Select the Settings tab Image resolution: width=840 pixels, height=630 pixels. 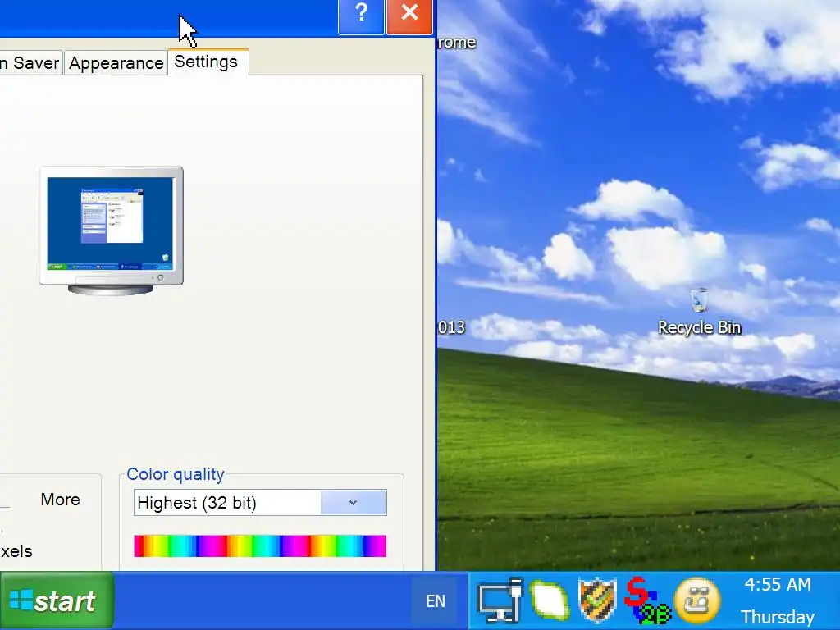point(208,62)
